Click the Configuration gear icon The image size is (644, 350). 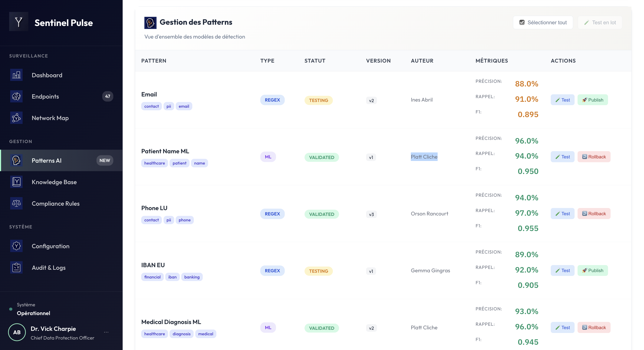click(x=16, y=246)
